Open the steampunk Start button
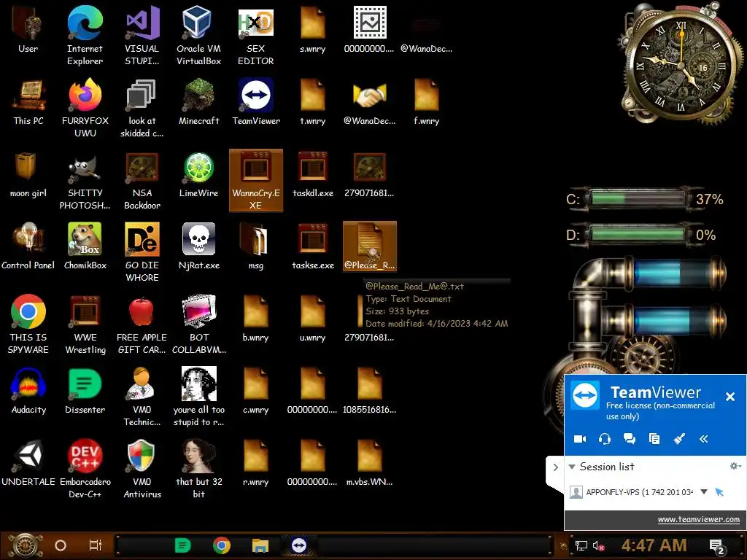 coord(24,545)
